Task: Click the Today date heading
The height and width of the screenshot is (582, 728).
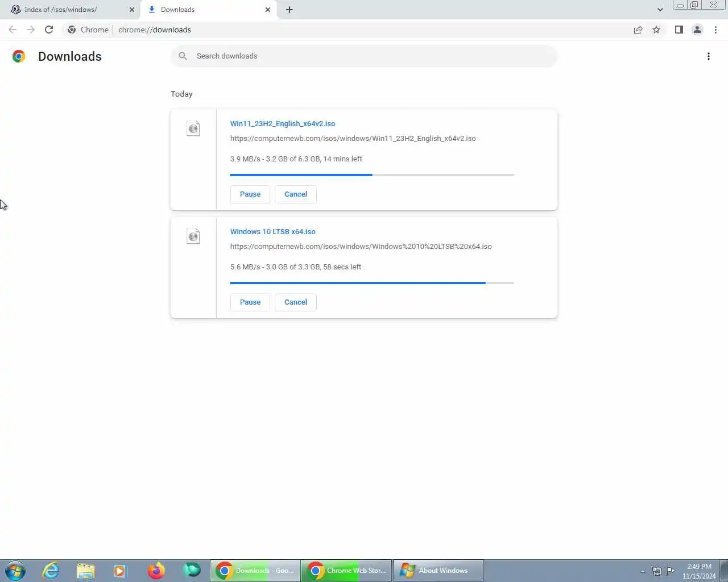Action: point(181,94)
